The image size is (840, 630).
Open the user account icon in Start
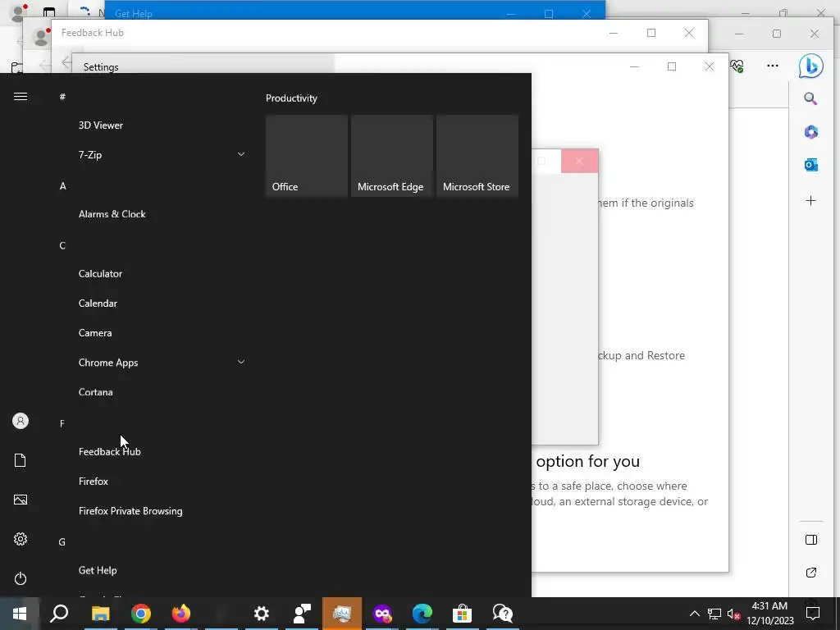(x=21, y=421)
